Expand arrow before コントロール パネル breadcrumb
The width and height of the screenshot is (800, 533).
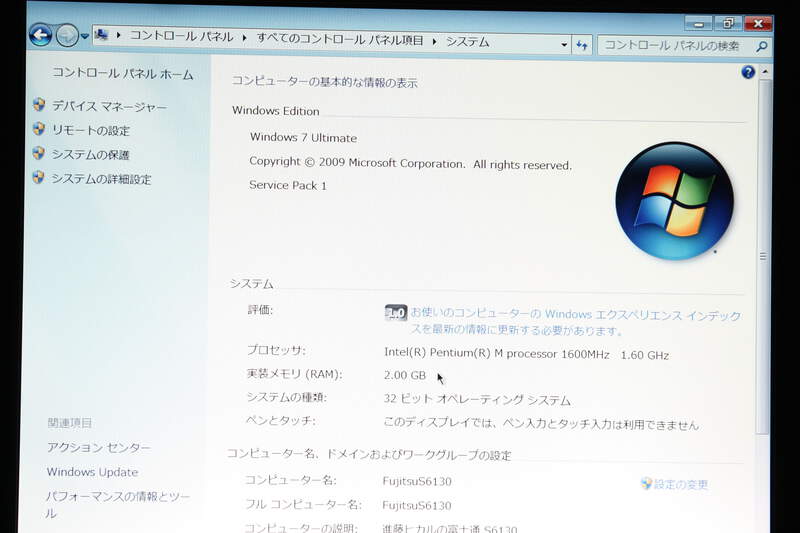click(118, 35)
